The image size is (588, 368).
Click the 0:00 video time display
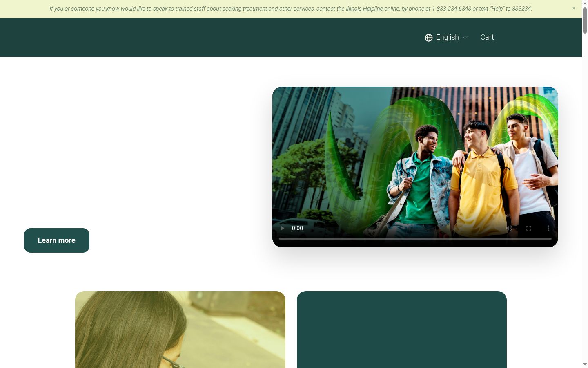click(297, 228)
